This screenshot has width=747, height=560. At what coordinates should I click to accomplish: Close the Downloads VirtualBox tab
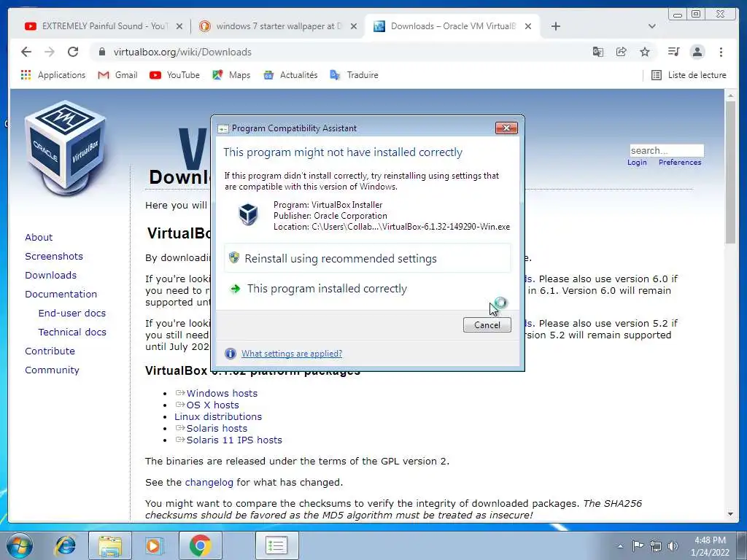tap(528, 26)
